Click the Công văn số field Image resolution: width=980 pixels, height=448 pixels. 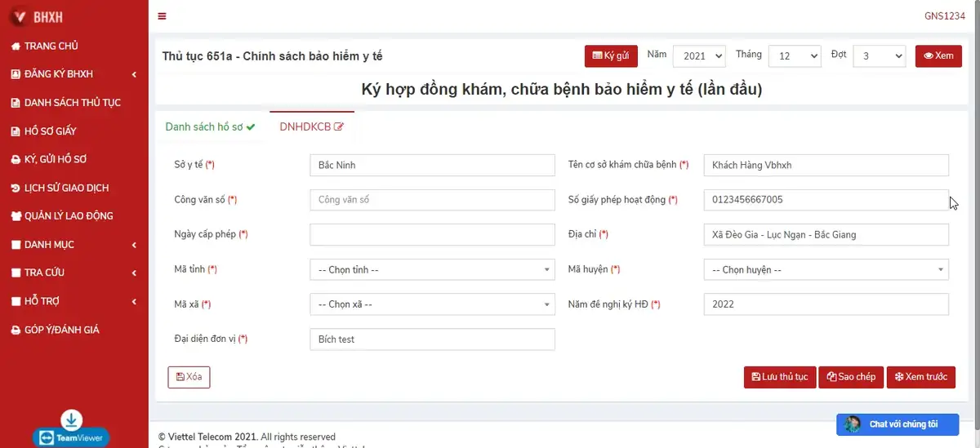432,200
